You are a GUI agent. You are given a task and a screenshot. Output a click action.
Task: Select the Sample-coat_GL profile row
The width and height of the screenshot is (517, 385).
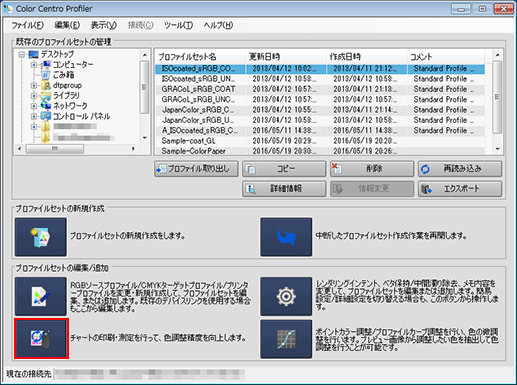click(x=320, y=141)
